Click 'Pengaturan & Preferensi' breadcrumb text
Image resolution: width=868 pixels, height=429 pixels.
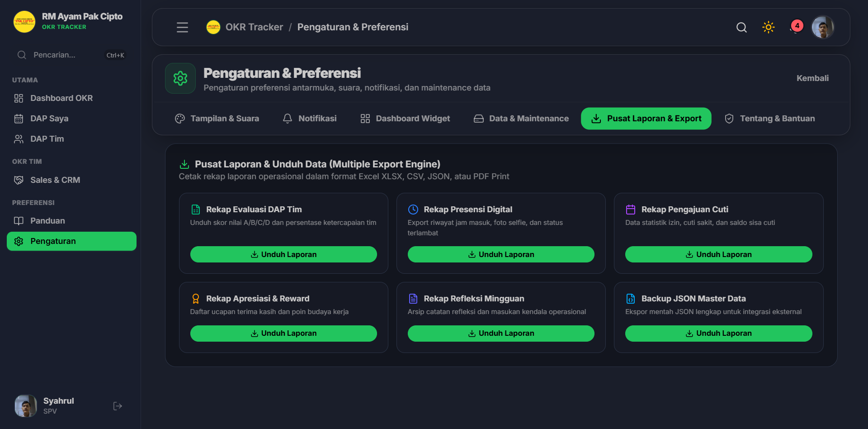click(x=353, y=27)
